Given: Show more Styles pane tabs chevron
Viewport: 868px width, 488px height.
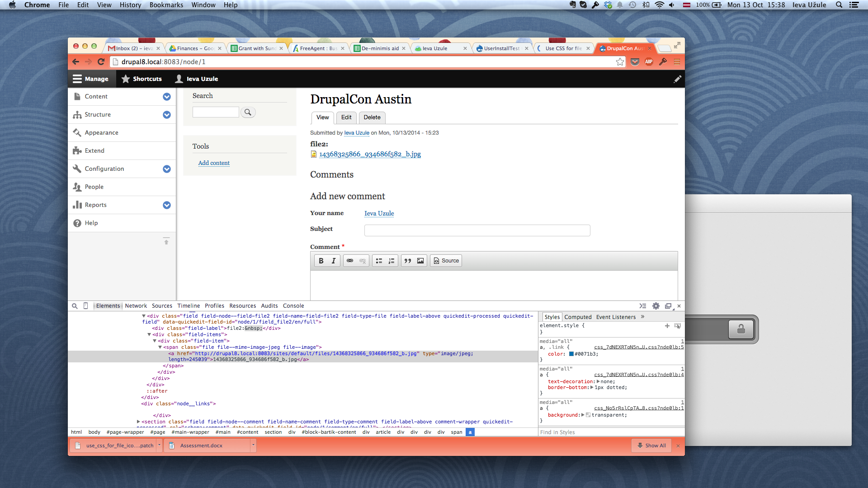Looking at the screenshot, I should click(x=642, y=317).
